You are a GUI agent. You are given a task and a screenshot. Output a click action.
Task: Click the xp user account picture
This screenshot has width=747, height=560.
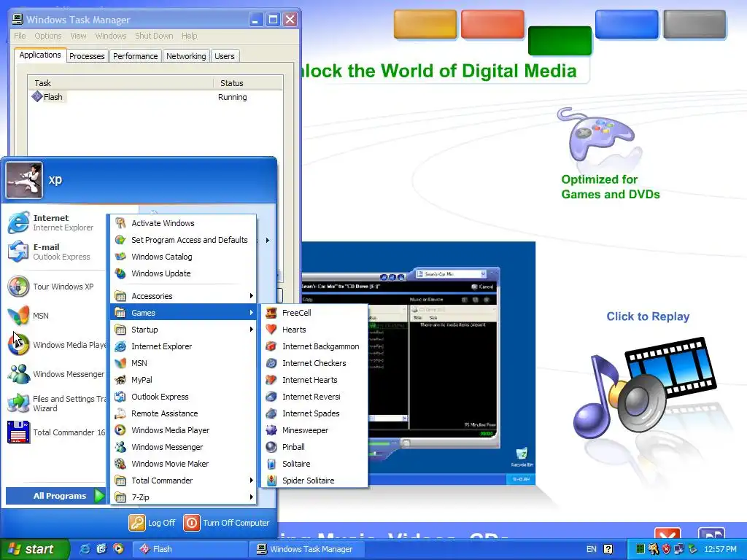pos(24,180)
